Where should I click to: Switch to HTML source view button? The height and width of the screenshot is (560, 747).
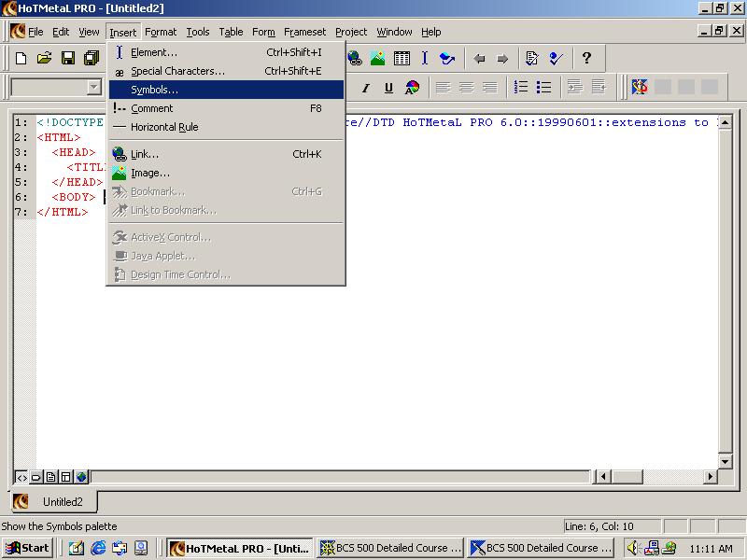tap(21, 477)
